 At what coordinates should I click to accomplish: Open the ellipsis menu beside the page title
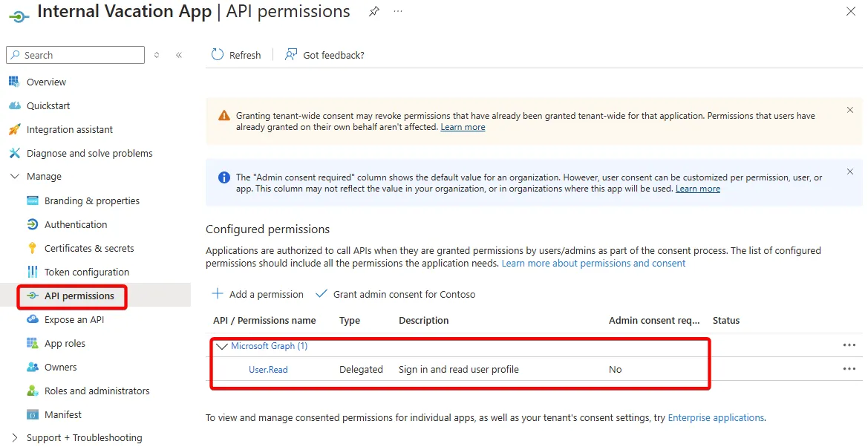click(398, 11)
